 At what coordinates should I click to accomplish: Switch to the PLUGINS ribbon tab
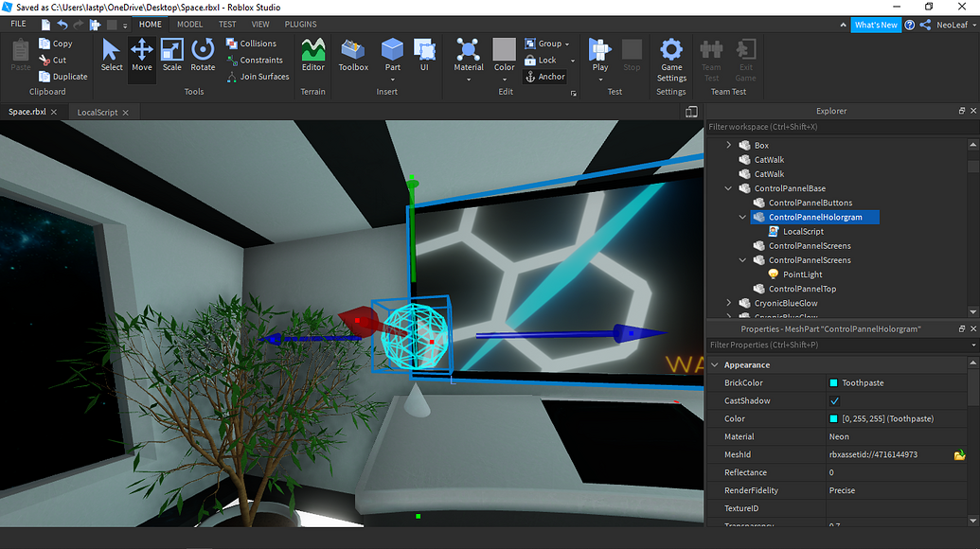pyautogui.click(x=300, y=25)
